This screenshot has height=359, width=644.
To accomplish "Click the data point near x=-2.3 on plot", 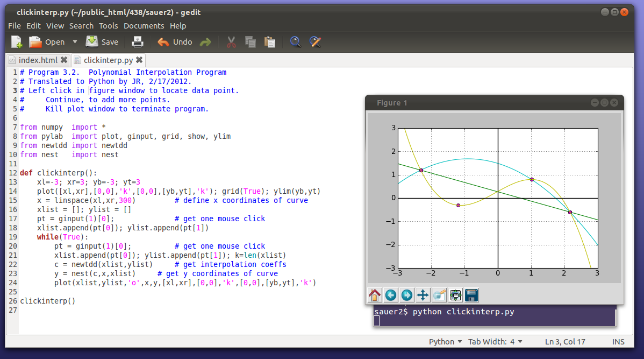I will [421, 170].
